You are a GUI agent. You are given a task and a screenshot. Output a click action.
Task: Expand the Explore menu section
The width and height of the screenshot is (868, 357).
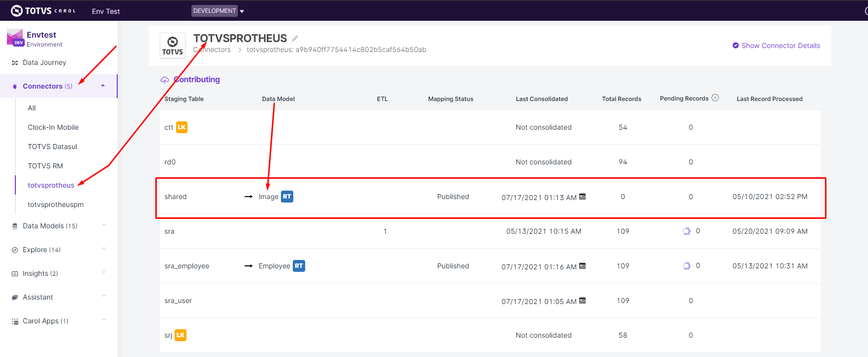104,249
